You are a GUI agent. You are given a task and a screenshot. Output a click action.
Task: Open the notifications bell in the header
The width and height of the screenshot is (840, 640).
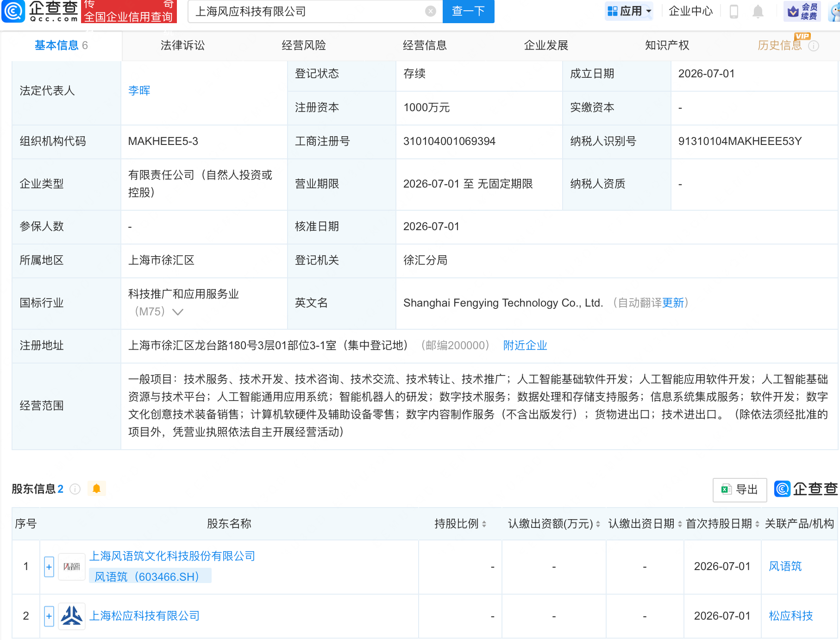758,11
